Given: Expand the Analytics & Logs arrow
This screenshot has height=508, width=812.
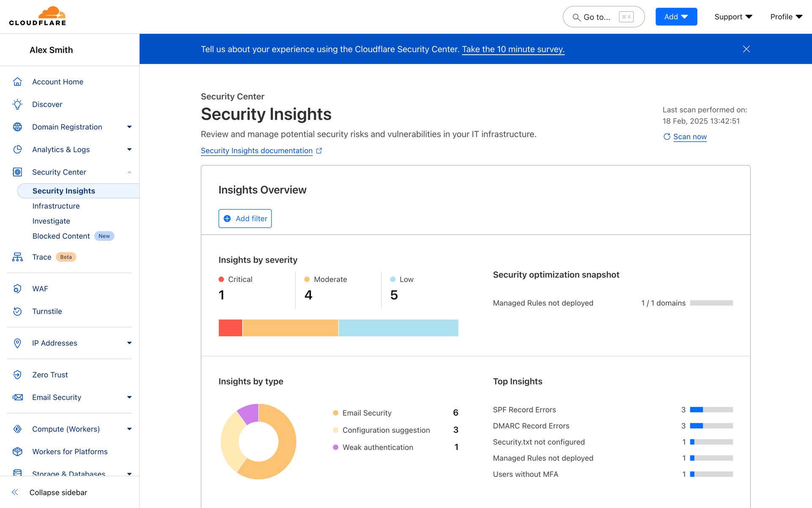Looking at the screenshot, I should [129, 149].
